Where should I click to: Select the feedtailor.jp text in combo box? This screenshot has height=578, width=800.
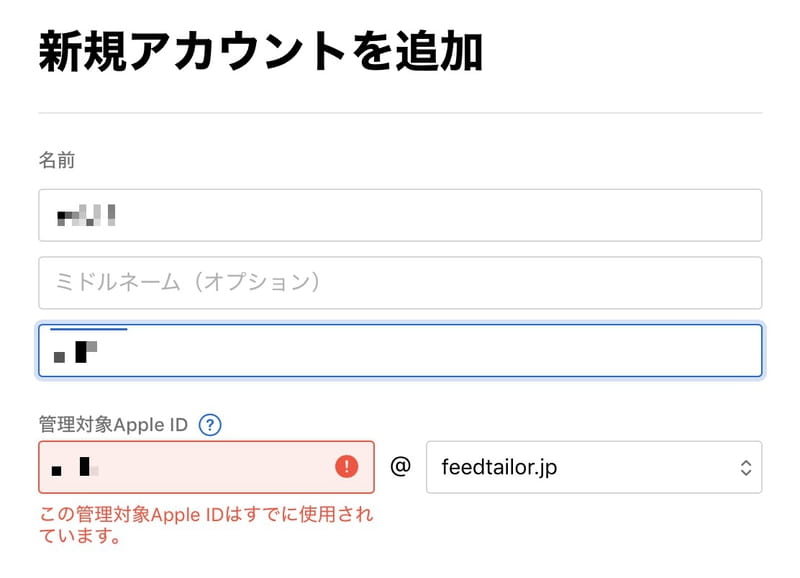[499, 467]
